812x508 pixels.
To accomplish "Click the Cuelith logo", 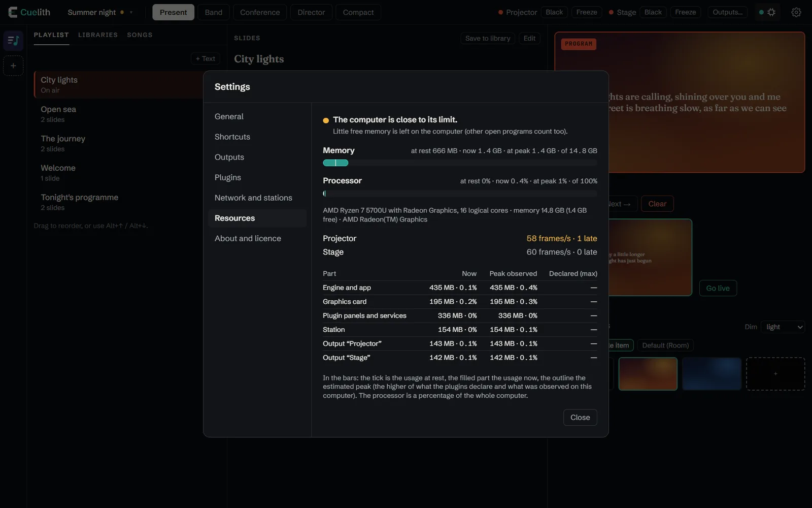I will (29, 12).
